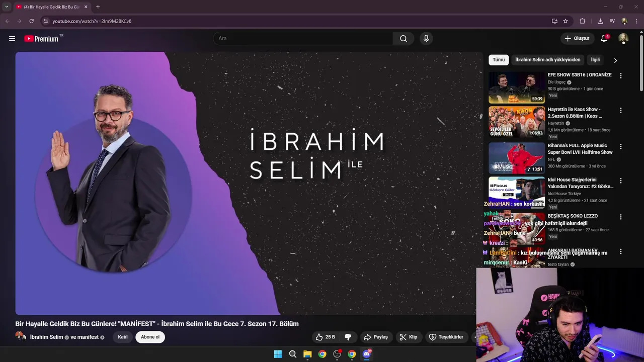View site information icon in address bar
Image resolution: width=644 pixels, height=362 pixels.
pos(45,21)
